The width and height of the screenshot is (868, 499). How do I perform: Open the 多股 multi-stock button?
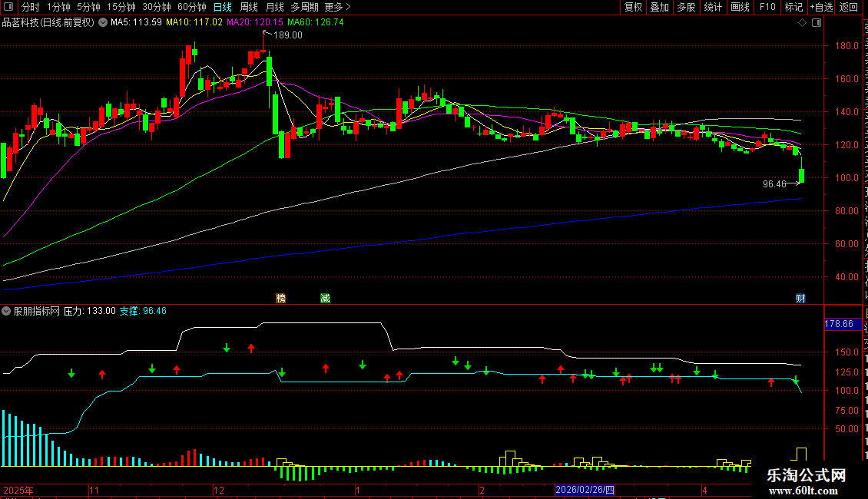click(687, 7)
